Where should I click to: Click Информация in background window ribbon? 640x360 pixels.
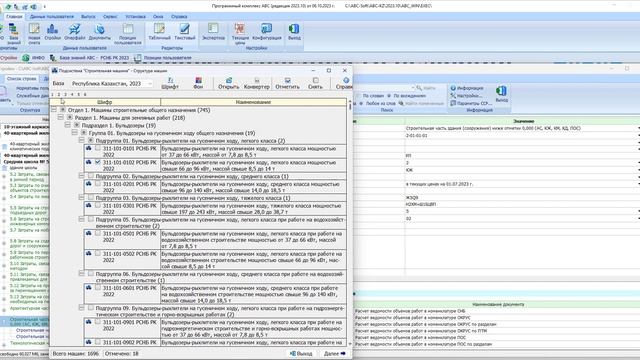467,88
